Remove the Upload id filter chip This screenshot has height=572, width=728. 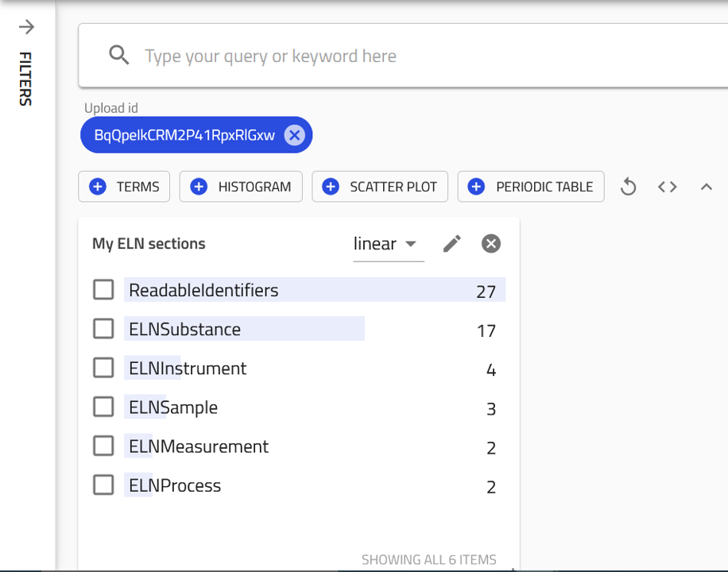294,135
